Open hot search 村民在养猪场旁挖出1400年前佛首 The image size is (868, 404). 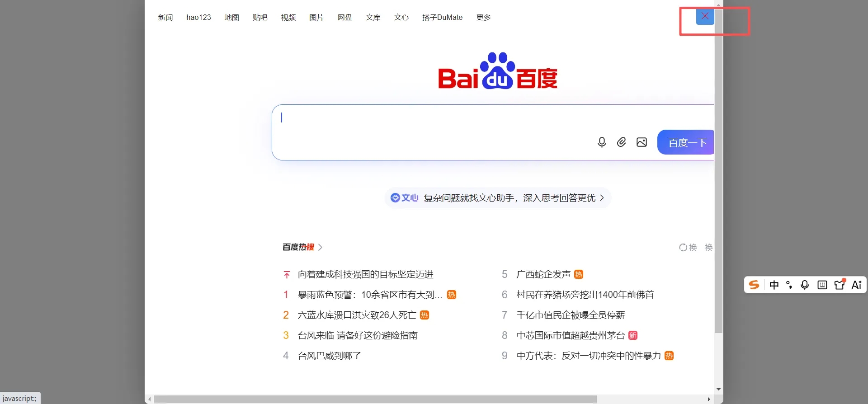[585, 295]
